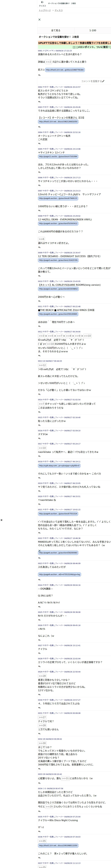Reply to post 0011 with the arrow icon

coord(39,326)
